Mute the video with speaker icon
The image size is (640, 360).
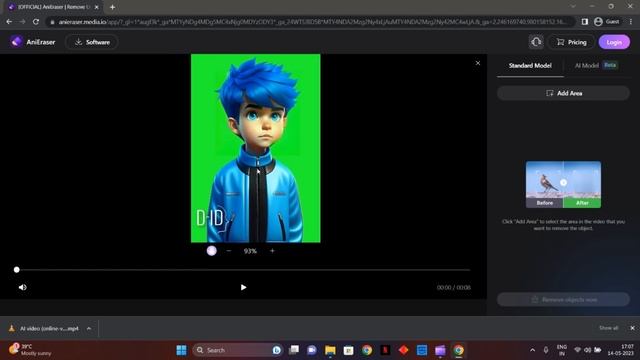coord(22,287)
